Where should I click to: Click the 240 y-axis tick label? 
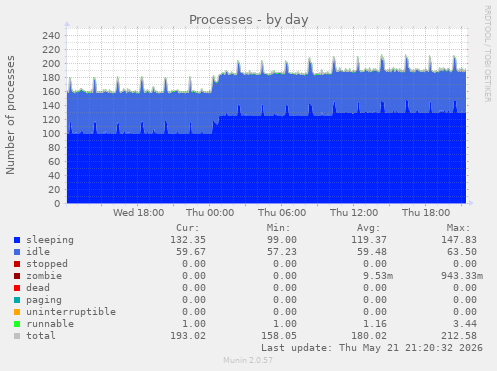point(51,36)
